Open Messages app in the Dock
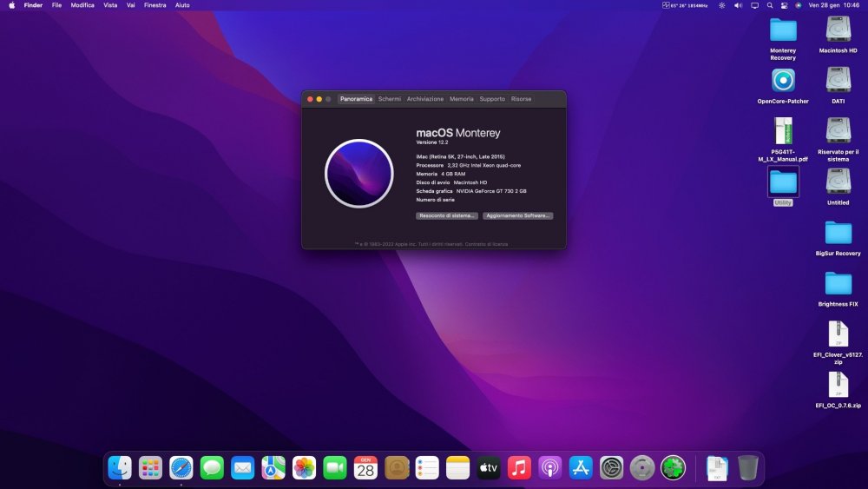Image resolution: width=868 pixels, height=489 pixels. (212, 468)
